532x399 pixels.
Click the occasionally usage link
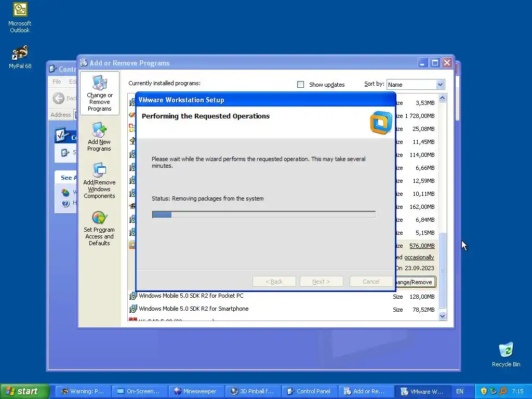419,257
